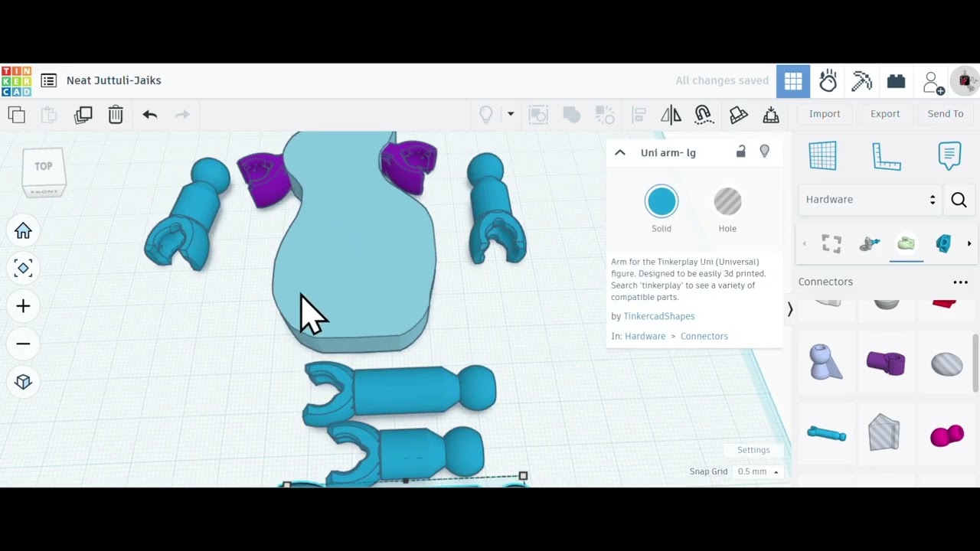Open the designs list icon beside the title
The image size is (980, 551).
click(49, 80)
